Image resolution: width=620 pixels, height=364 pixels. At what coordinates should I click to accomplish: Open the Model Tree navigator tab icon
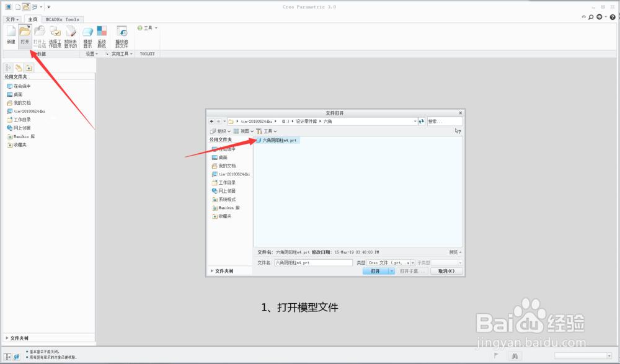point(8,68)
